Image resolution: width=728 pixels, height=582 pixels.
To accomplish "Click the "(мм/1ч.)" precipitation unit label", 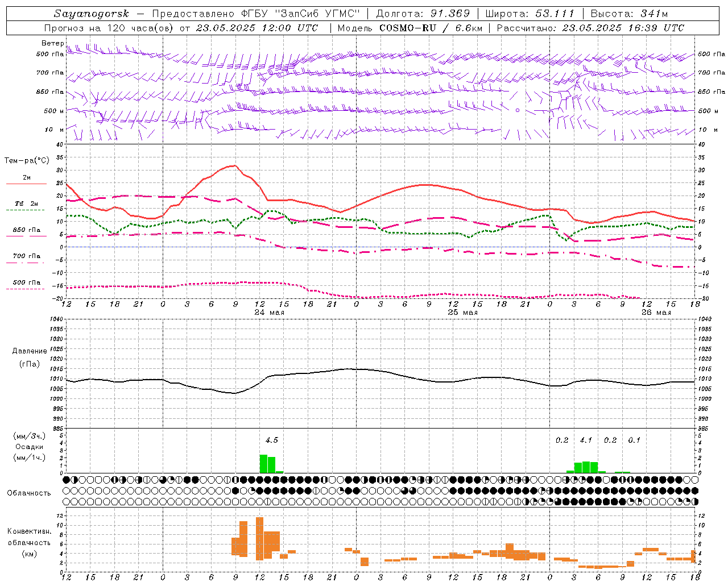I will 30,458.
